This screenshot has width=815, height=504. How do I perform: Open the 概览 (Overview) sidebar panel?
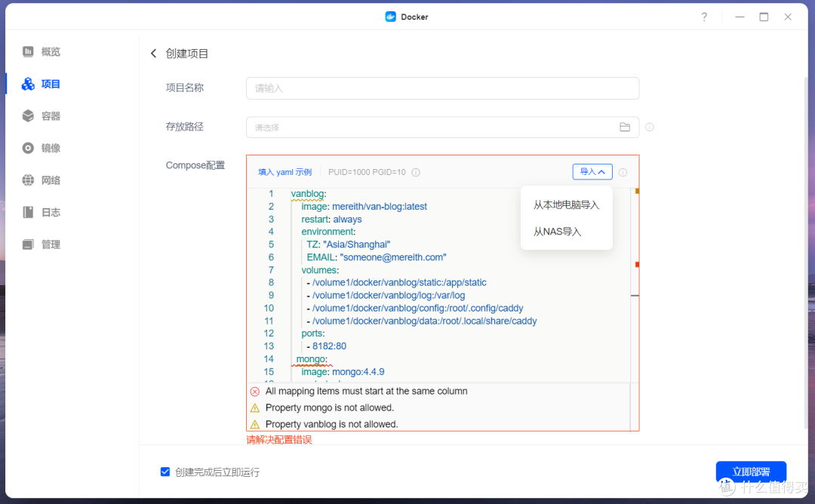(42, 51)
